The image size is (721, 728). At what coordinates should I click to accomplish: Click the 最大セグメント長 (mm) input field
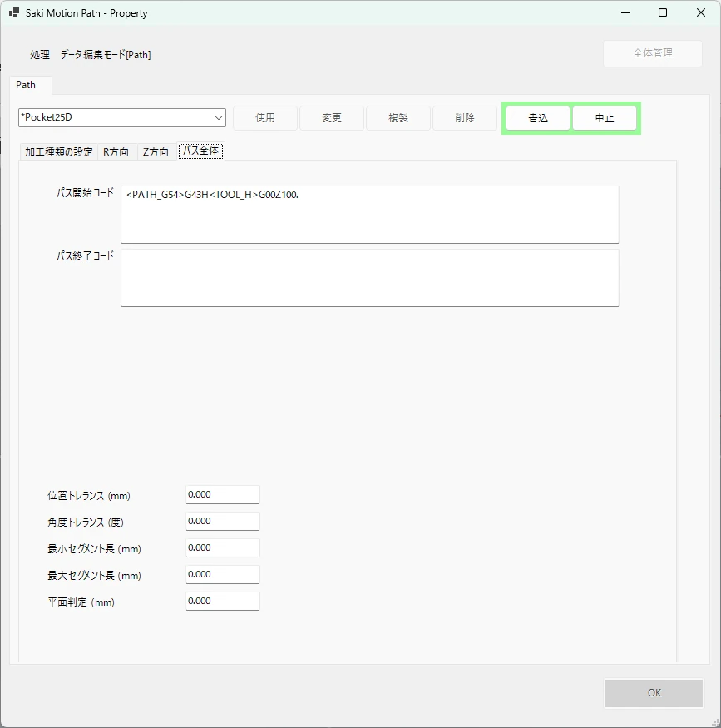coord(223,574)
